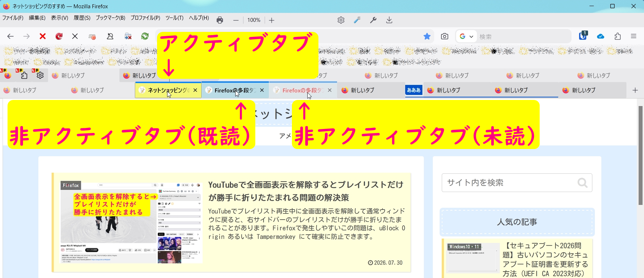Click the Firefox category label on thumbnail
This screenshot has width=644, height=278.
(71, 185)
